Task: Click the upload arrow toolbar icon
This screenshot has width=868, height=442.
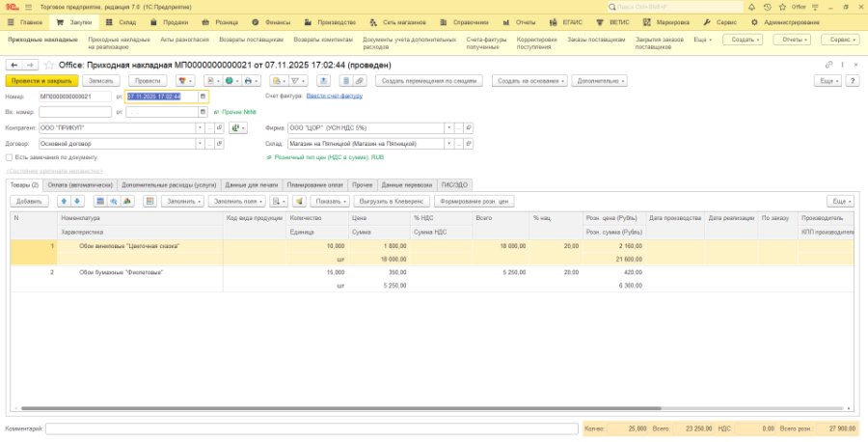Action: [324, 81]
